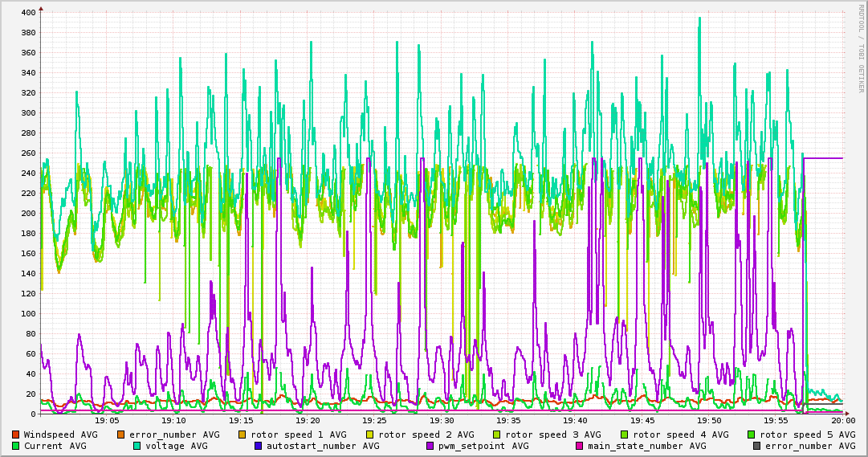
Task: Click the pink main_state_number AVG swatch
Action: pos(580,446)
